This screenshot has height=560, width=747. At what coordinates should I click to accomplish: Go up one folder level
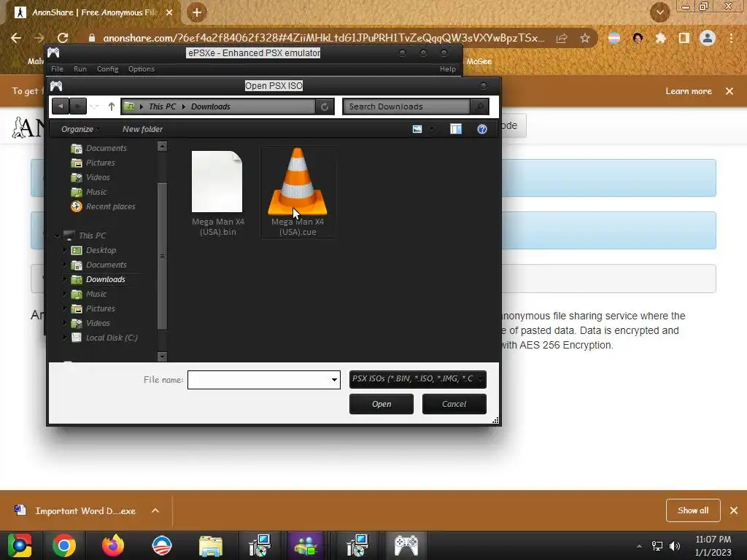pyautogui.click(x=112, y=106)
